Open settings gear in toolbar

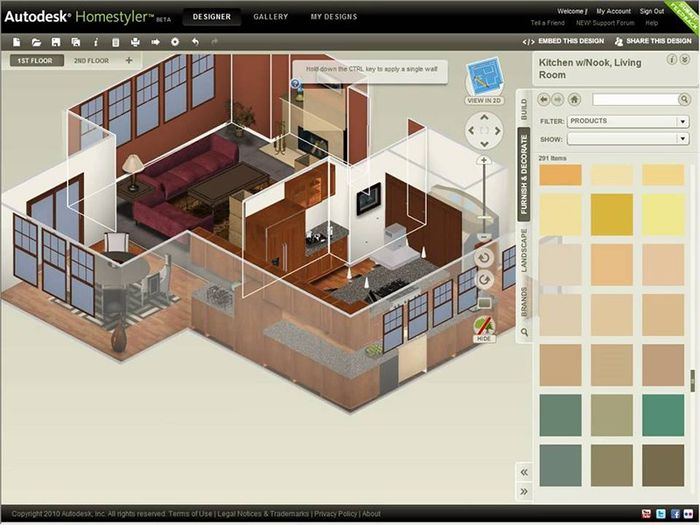(175, 42)
